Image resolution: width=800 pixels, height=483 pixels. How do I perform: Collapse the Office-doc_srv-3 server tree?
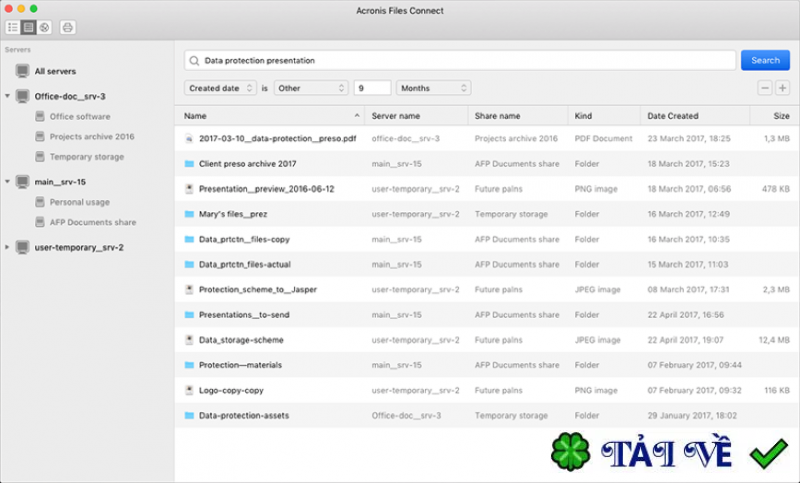tap(7, 96)
